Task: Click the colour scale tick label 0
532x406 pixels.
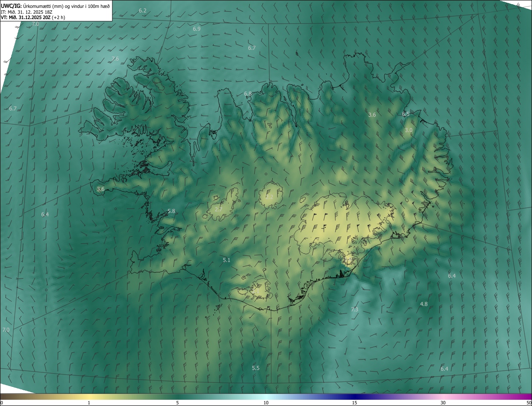Action: click(2, 403)
